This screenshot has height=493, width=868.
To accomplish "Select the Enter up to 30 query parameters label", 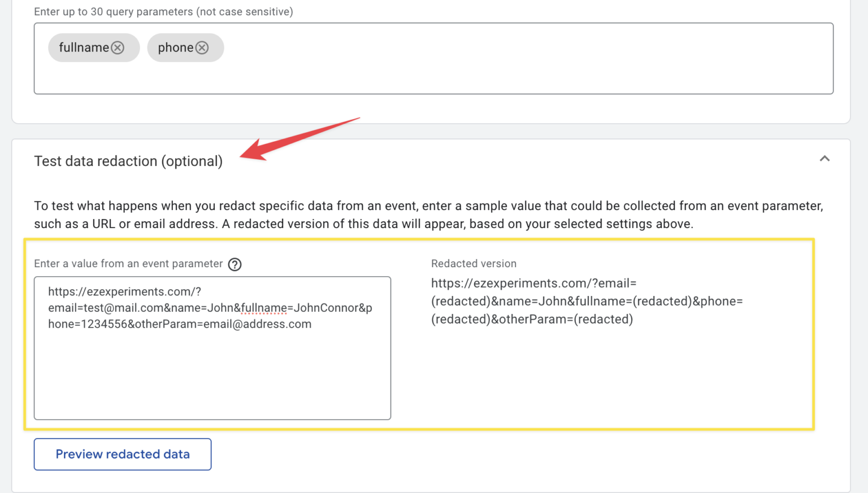I will pyautogui.click(x=163, y=11).
